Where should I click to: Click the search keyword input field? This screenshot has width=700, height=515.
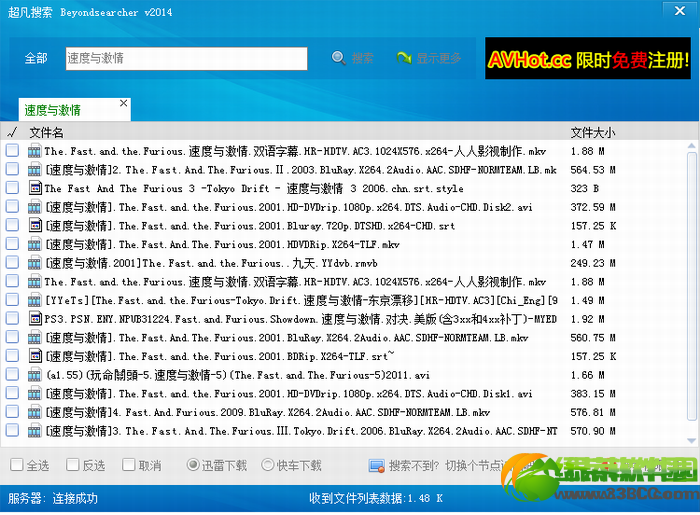coord(186,58)
